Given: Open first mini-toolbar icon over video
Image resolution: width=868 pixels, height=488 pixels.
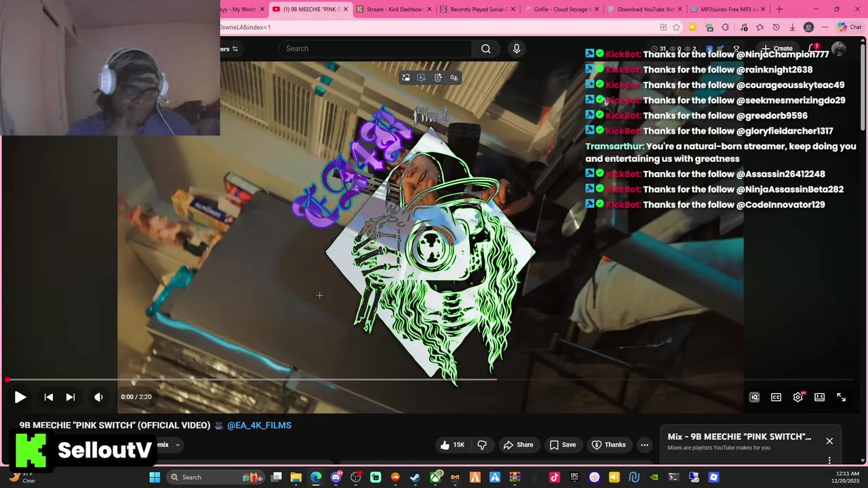Looking at the screenshot, I should coord(406,78).
